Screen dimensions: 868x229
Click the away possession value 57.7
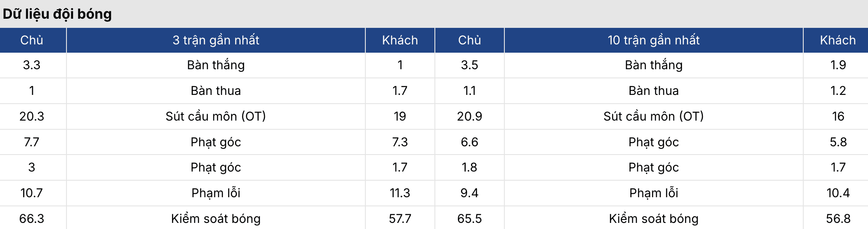click(x=400, y=219)
